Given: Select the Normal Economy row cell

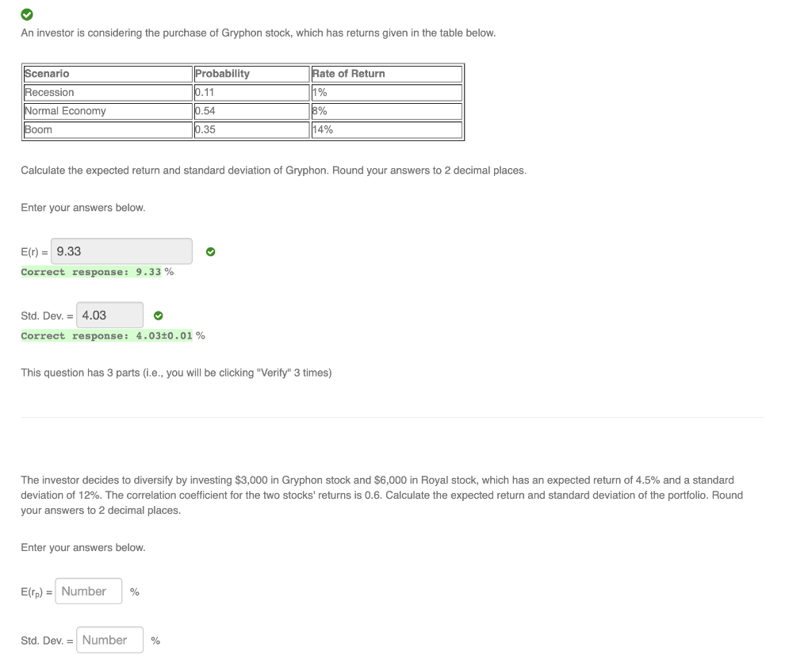Looking at the screenshot, I should pos(108,111).
